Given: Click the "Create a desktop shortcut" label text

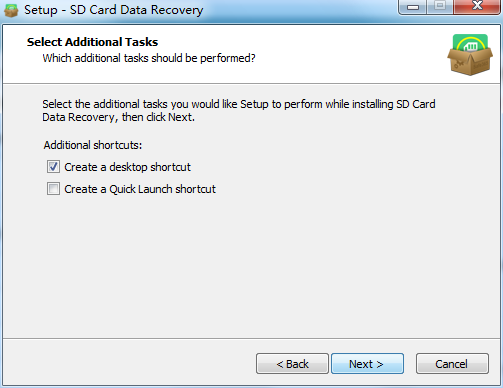Looking at the screenshot, I should (x=127, y=167).
